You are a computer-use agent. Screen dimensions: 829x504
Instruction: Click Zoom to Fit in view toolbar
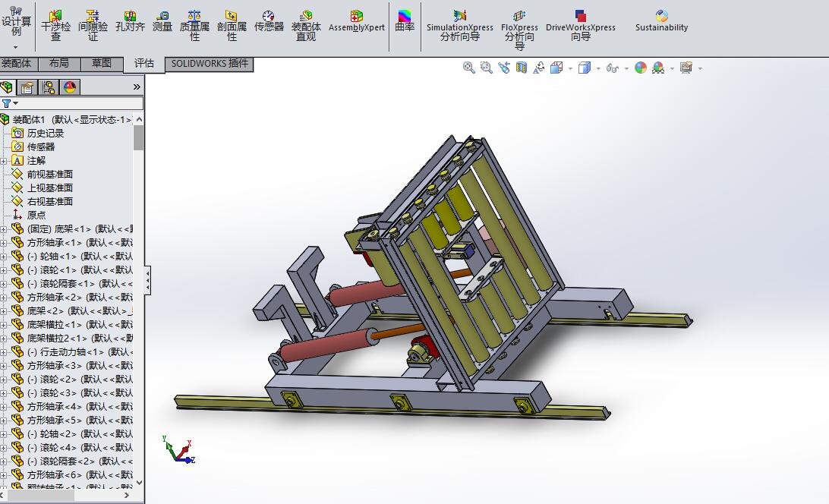coord(469,68)
